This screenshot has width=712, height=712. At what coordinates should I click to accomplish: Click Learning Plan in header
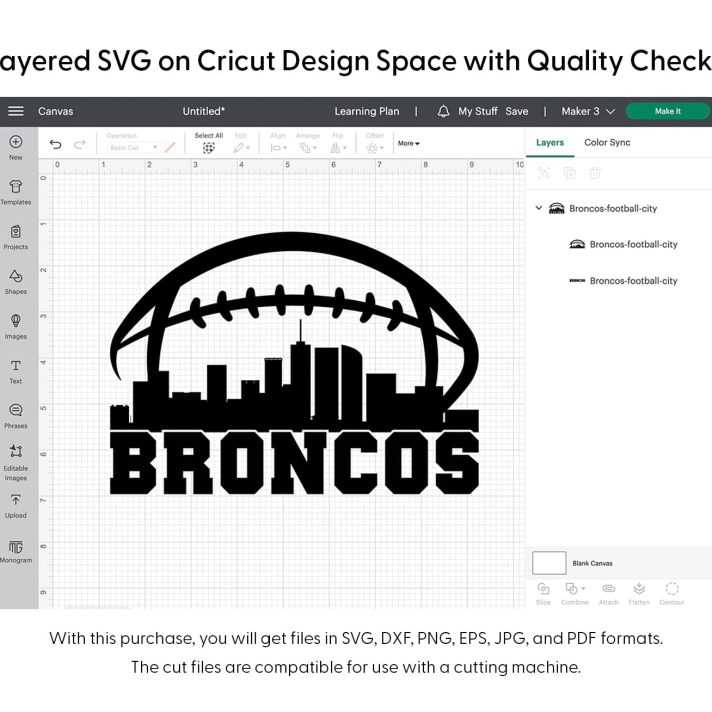pos(367,111)
